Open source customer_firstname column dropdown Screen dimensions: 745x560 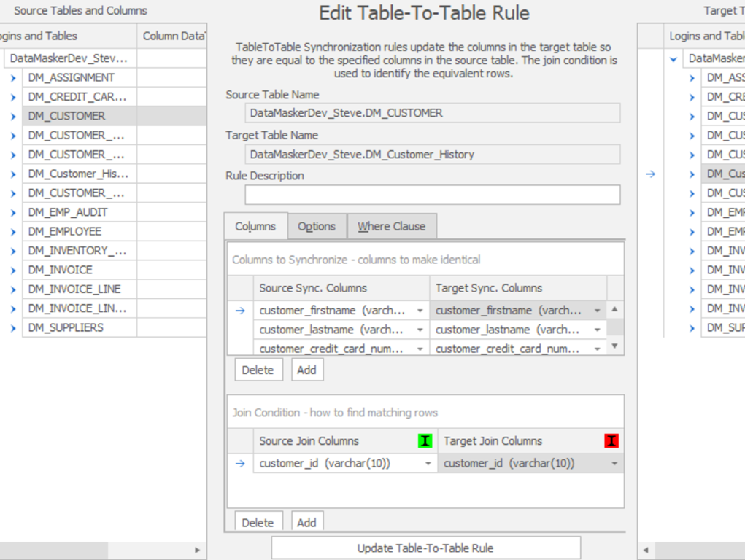click(420, 311)
